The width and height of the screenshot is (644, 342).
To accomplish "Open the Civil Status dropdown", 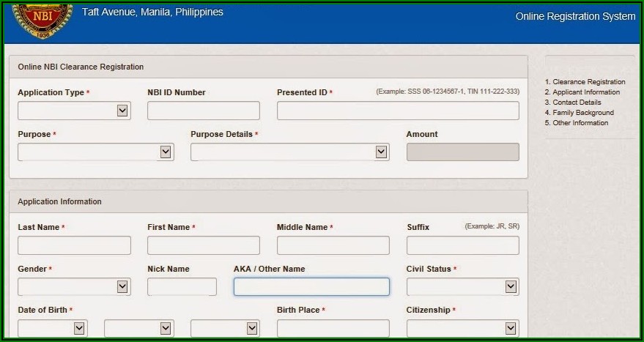I will (x=462, y=286).
